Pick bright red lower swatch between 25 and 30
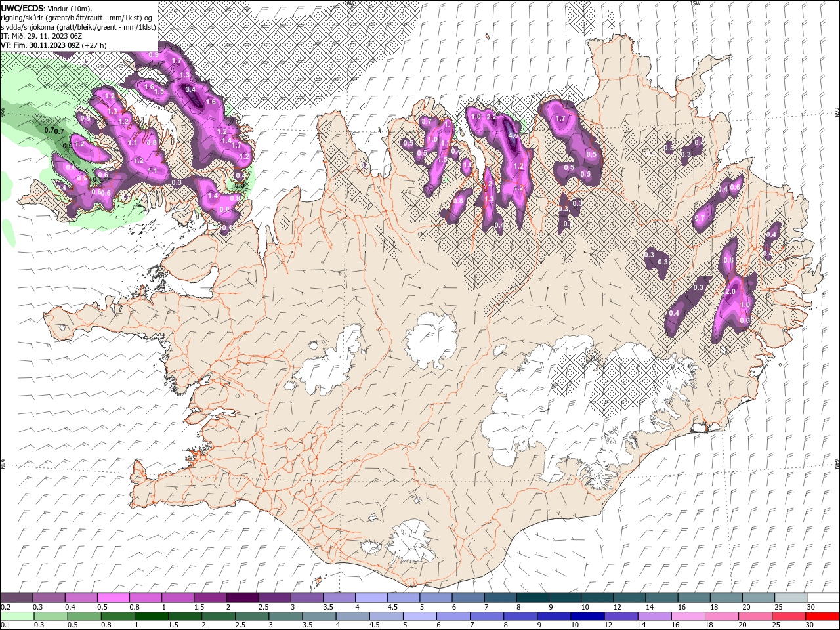 pyautogui.click(x=822, y=616)
